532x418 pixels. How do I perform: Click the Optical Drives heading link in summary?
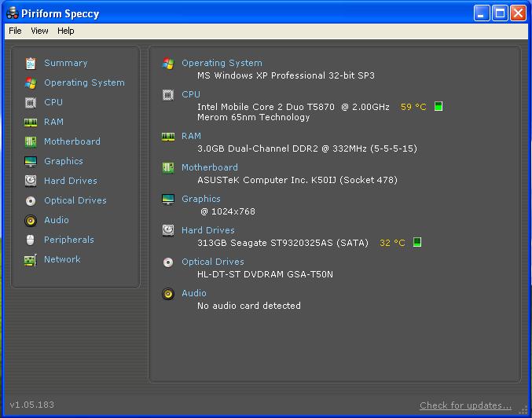(213, 262)
